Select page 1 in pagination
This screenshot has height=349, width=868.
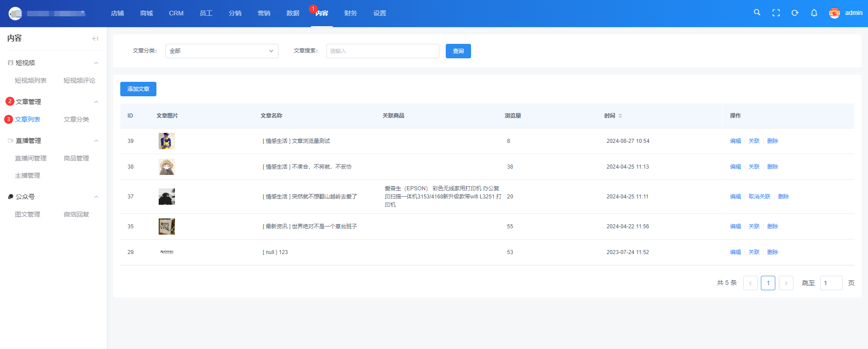pyautogui.click(x=768, y=283)
